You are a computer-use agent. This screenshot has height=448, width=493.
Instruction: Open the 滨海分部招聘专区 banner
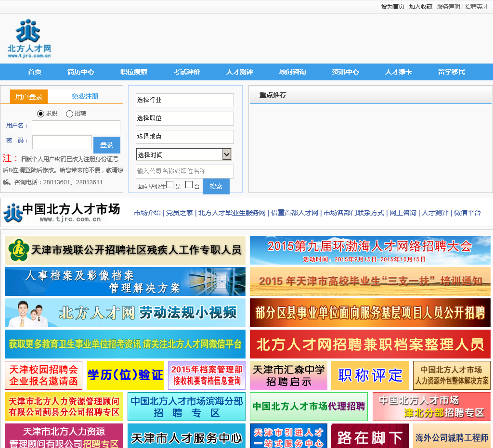(x=186, y=407)
